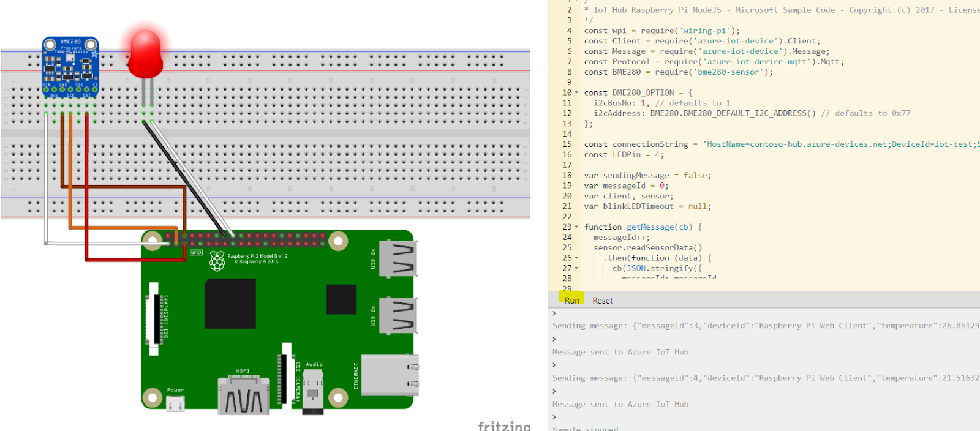Click the 'var client, sensor;' line

click(x=628, y=196)
